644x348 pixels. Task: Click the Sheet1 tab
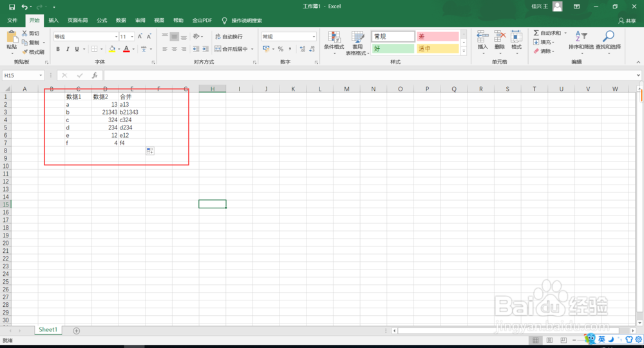coord(48,329)
